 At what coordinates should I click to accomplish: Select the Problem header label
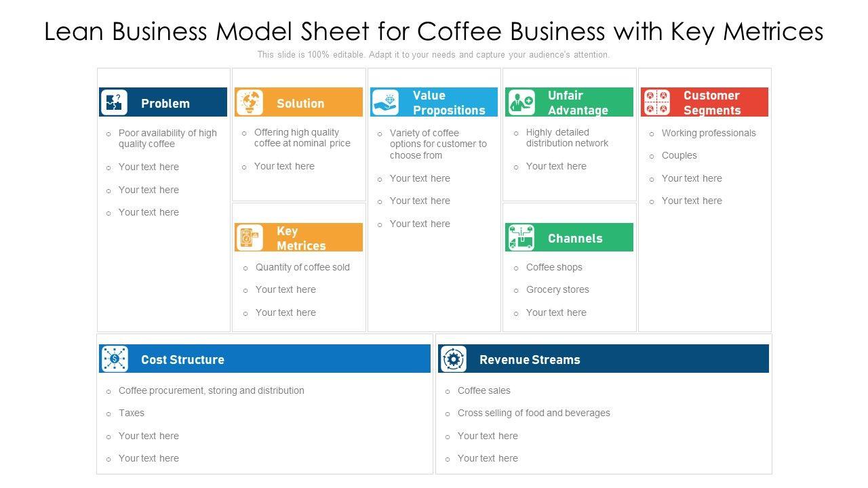tap(165, 104)
